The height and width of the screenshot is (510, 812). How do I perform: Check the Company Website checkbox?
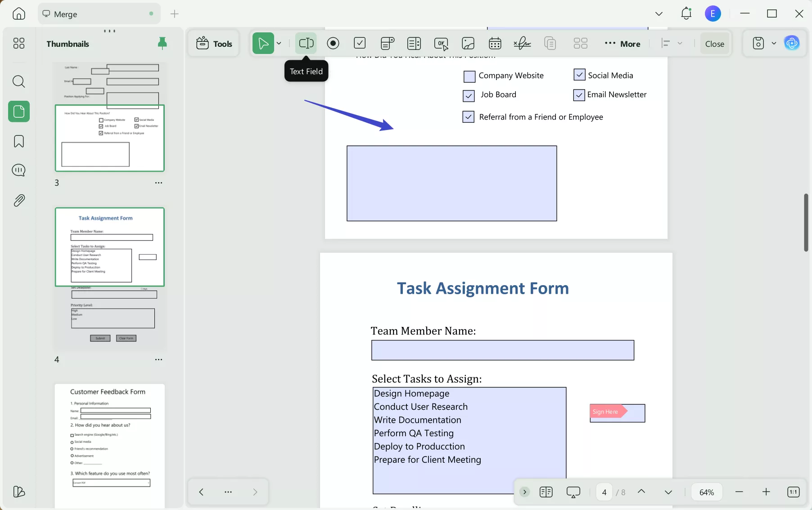469,76
